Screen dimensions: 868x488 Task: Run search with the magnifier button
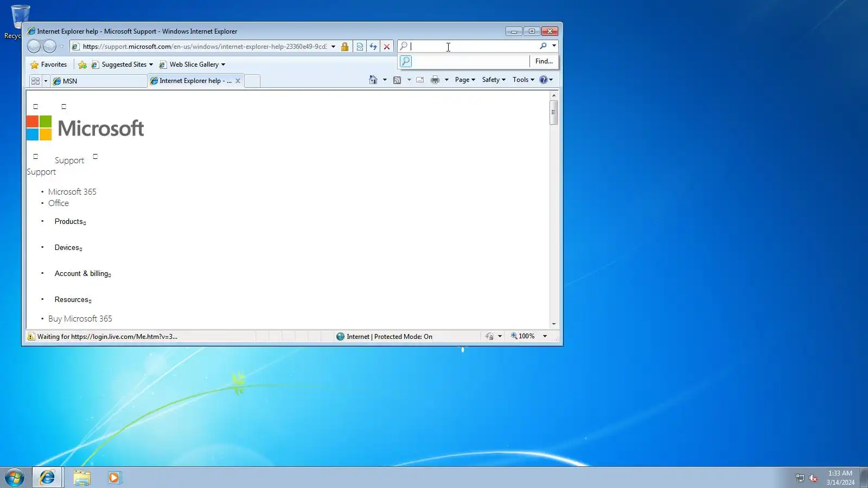pyautogui.click(x=543, y=46)
